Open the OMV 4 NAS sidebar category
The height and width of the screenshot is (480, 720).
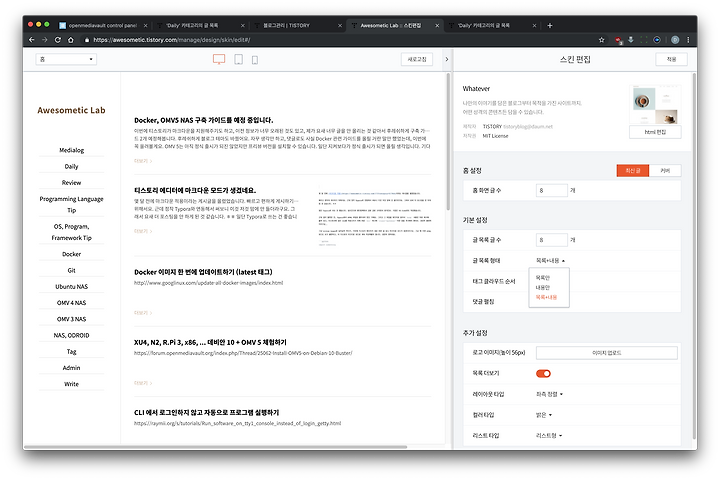click(72, 303)
